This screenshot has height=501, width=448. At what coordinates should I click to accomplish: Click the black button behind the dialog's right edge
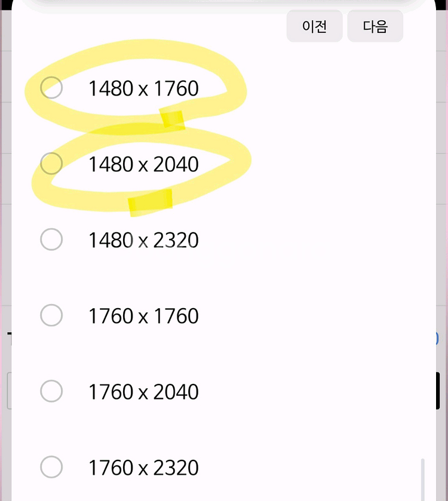(438, 391)
